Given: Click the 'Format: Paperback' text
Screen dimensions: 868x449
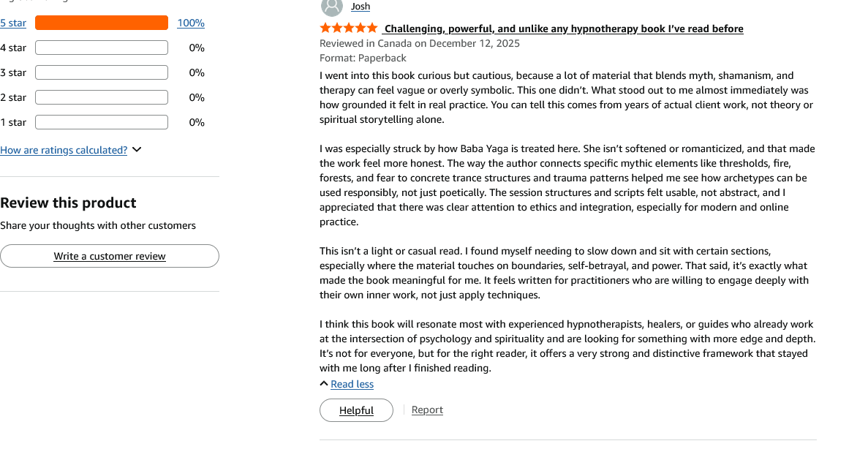Looking at the screenshot, I should 363,58.
